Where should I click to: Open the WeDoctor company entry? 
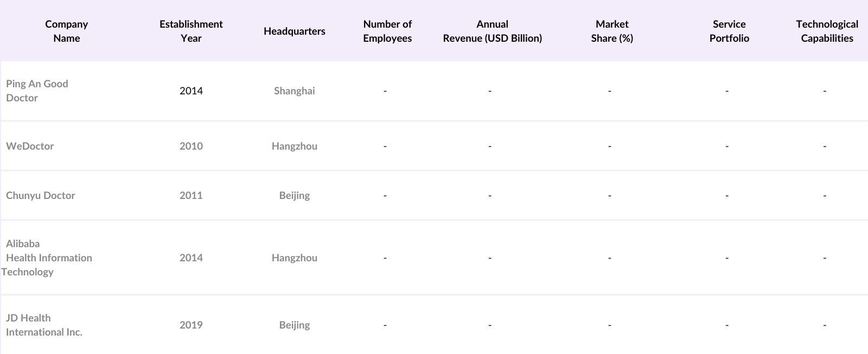[x=30, y=146]
